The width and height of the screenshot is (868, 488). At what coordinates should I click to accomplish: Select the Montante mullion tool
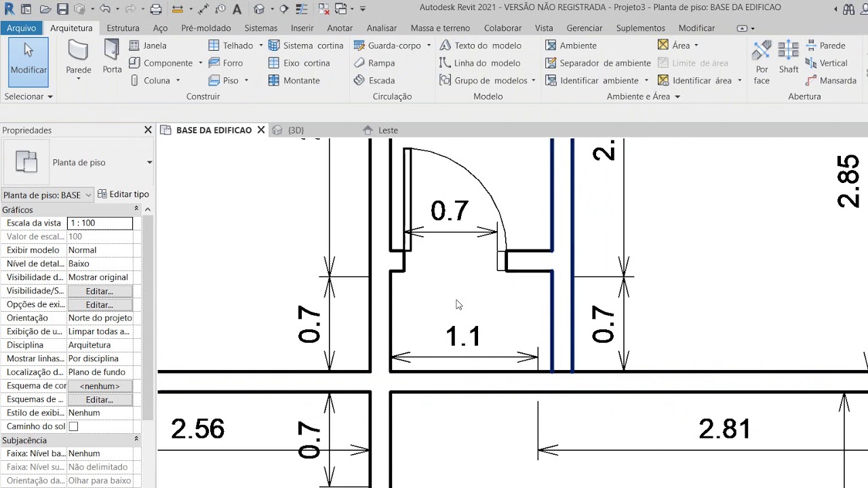(x=294, y=81)
